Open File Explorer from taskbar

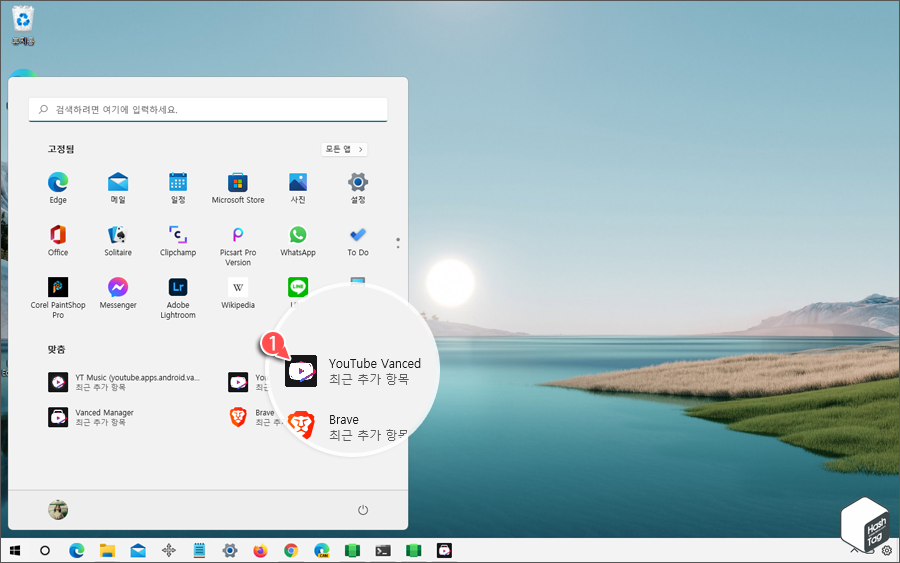(x=107, y=551)
